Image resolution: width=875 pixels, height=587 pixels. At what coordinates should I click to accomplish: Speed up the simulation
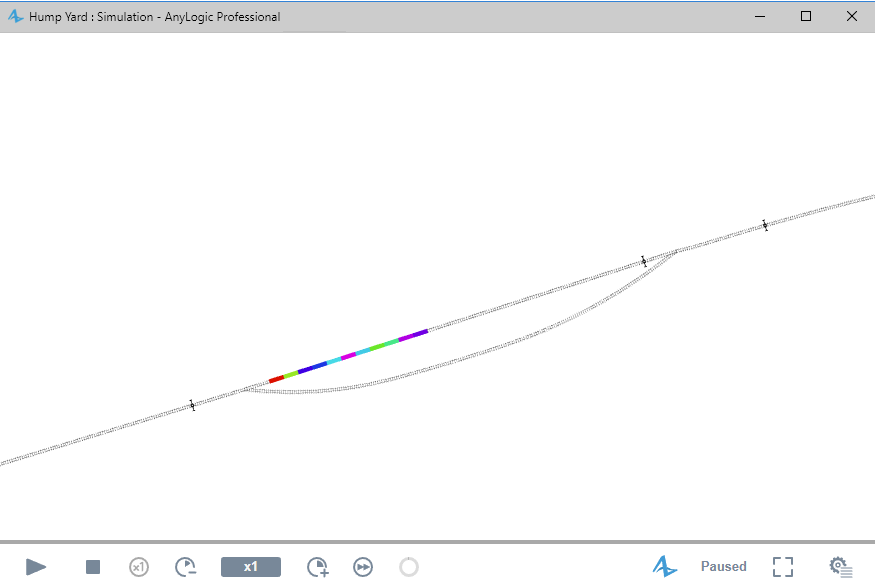pyautogui.click(x=318, y=567)
